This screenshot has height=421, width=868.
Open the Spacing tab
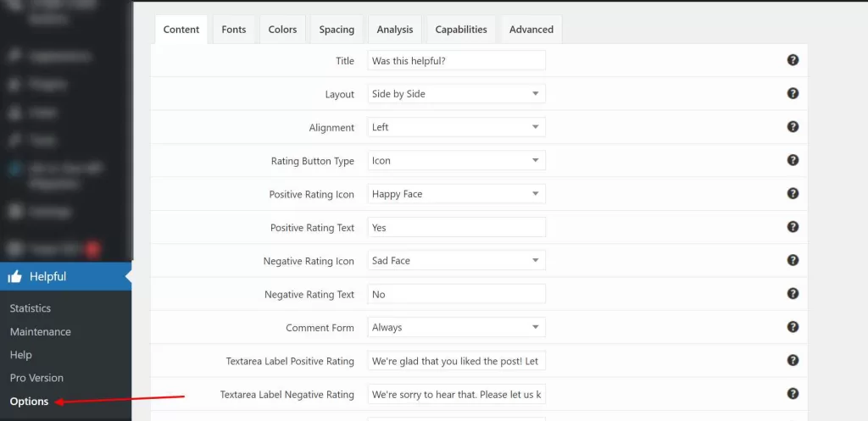click(337, 30)
